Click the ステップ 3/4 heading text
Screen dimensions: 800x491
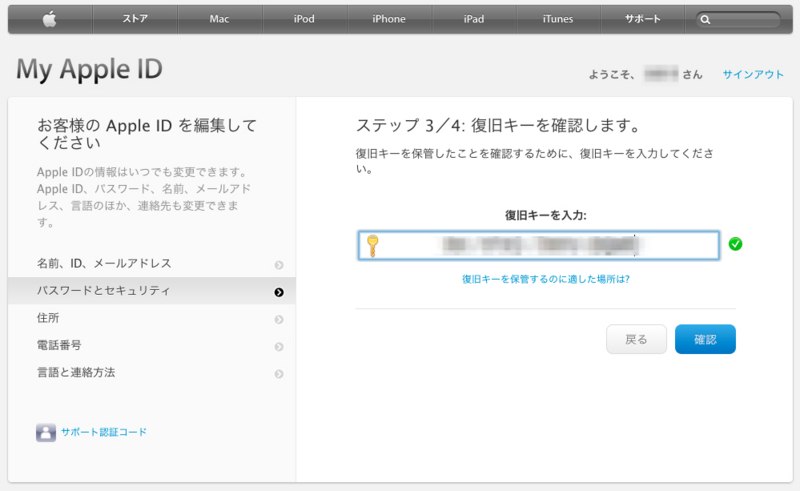tap(497, 126)
